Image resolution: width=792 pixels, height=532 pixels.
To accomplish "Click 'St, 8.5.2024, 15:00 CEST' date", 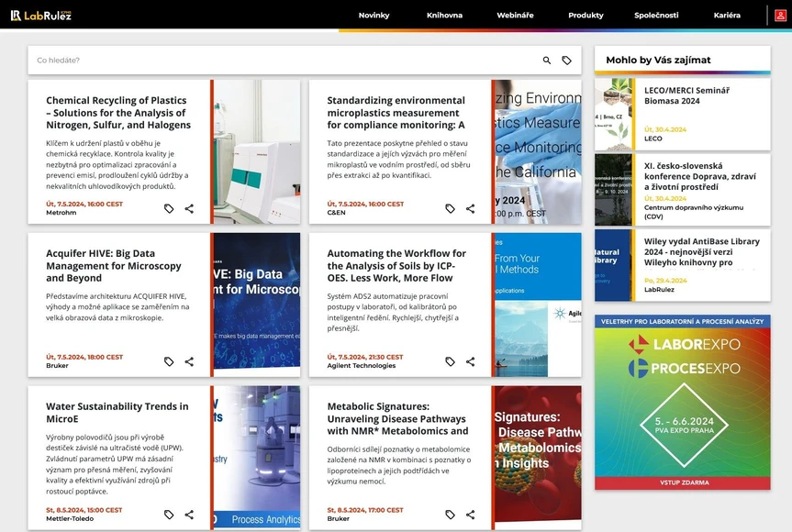I will coord(84,510).
